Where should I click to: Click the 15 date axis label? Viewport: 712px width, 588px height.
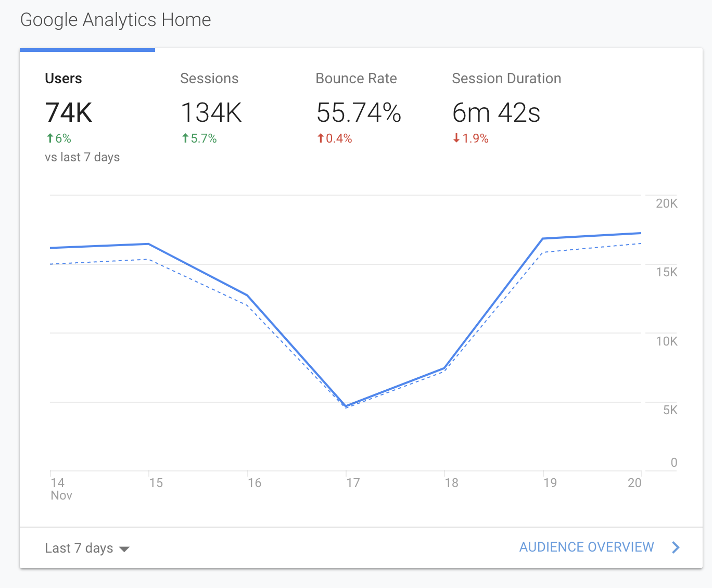156,483
